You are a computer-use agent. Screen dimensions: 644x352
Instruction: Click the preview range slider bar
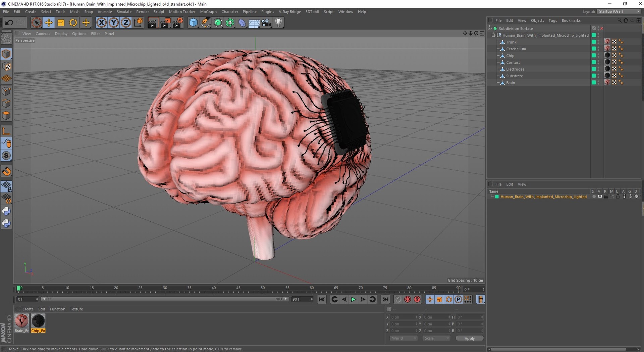tap(165, 299)
